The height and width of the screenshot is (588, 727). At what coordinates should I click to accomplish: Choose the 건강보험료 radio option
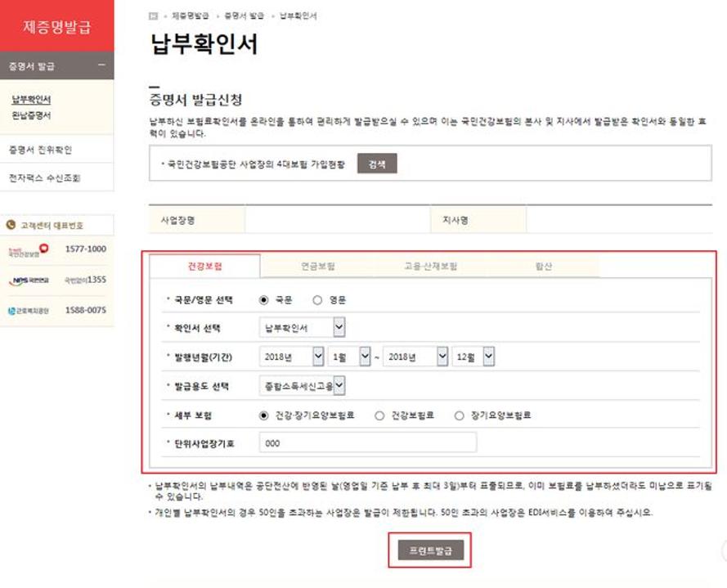(379, 415)
